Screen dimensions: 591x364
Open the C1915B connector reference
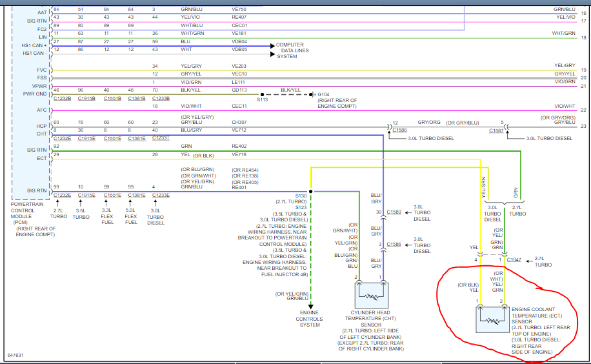[86, 99]
